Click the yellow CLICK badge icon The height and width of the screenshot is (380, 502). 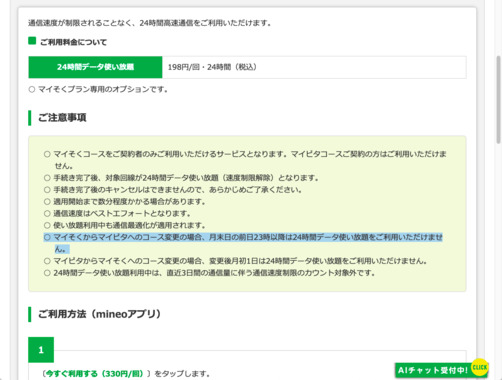click(480, 367)
